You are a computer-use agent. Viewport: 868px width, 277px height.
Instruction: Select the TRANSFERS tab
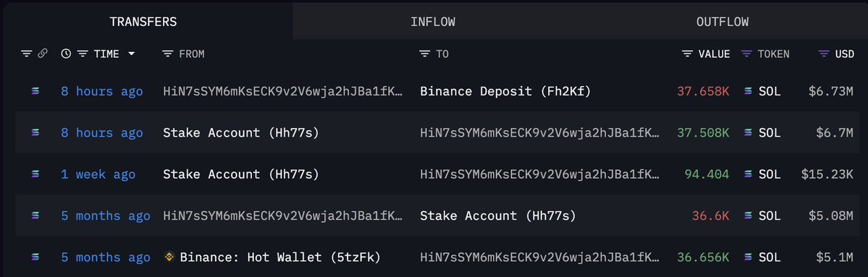point(143,22)
